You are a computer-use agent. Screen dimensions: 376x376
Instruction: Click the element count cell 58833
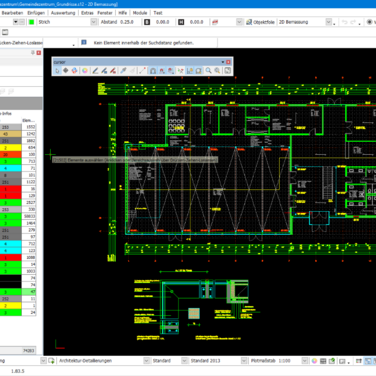[x=29, y=216]
